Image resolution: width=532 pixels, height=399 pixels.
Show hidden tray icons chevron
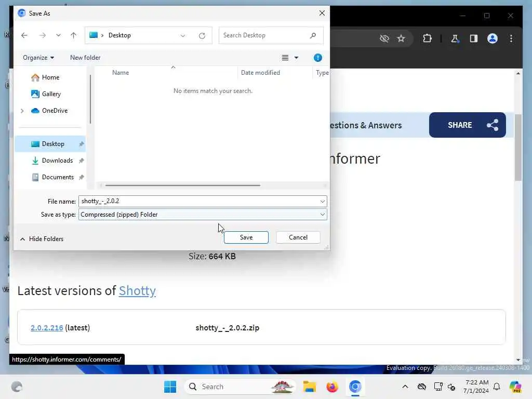(405, 387)
